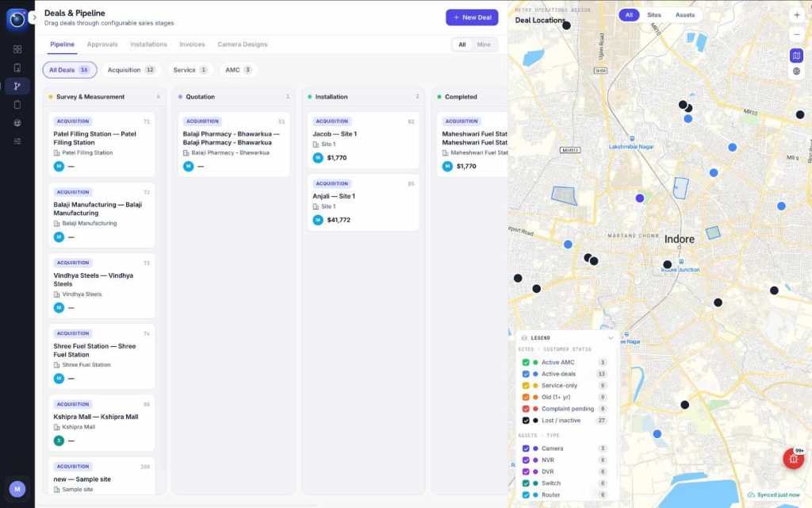This screenshot has height=508, width=812.
Task: Toggle the Complaint pending checkbox
Action: point(526,409)
